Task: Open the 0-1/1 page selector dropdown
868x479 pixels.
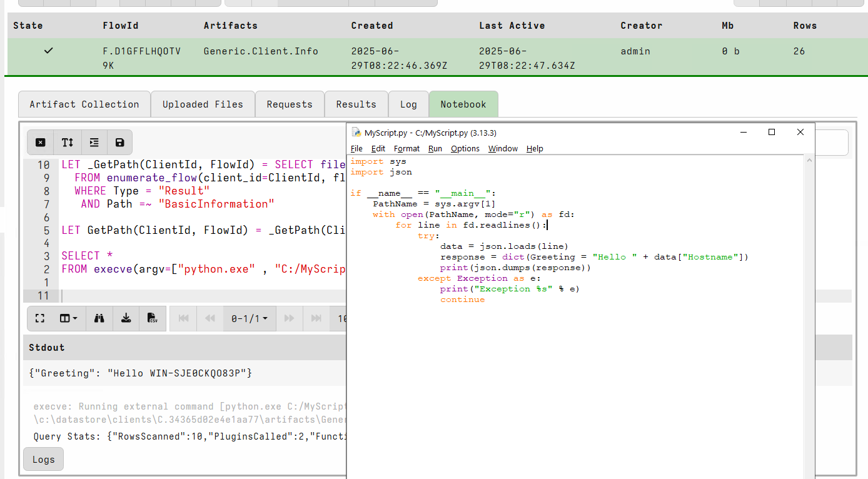Action: click(x=249, y=318)
